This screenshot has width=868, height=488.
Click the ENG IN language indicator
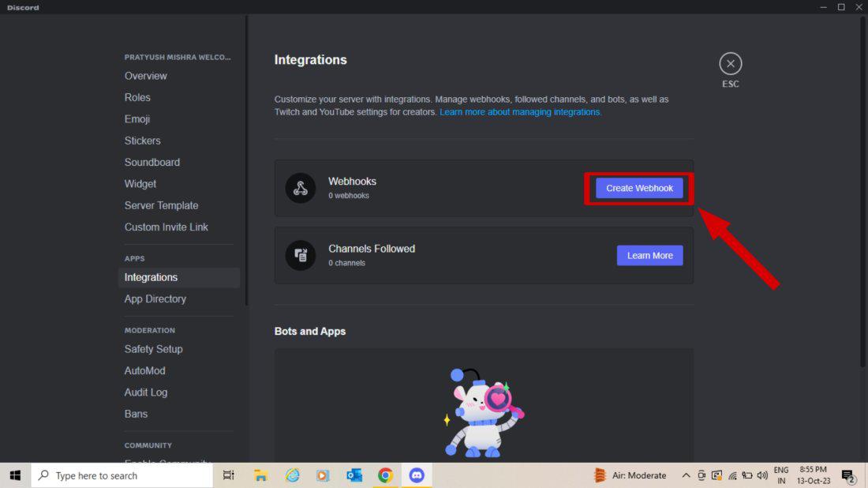pyautogui.click(x=781, y=475)
